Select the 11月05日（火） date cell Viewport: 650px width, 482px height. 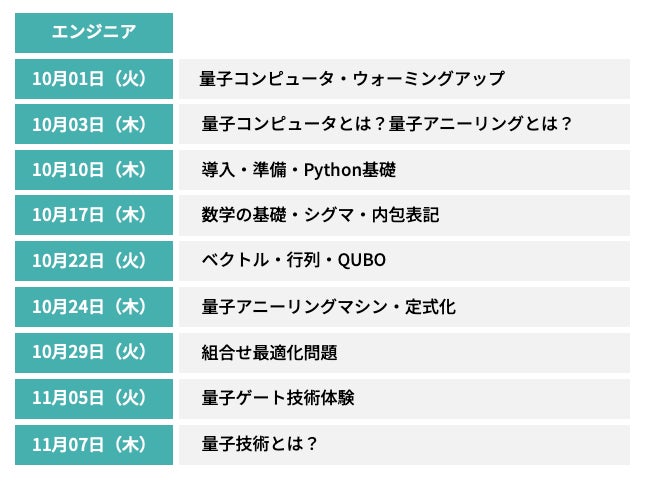click(x=94, y=398)
